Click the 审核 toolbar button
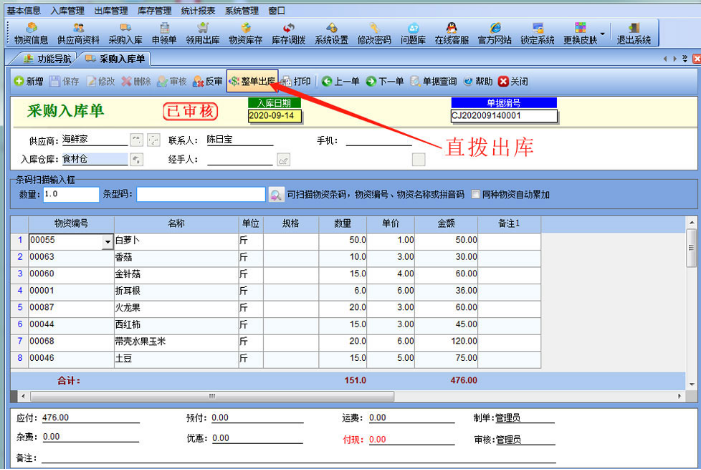The image size is (701, 470). (172, 81)
